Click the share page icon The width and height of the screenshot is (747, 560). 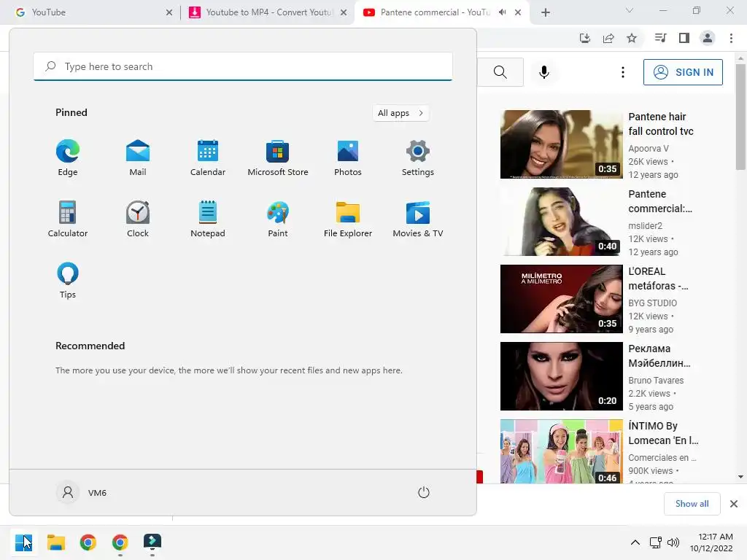click(x=608, y=38)
